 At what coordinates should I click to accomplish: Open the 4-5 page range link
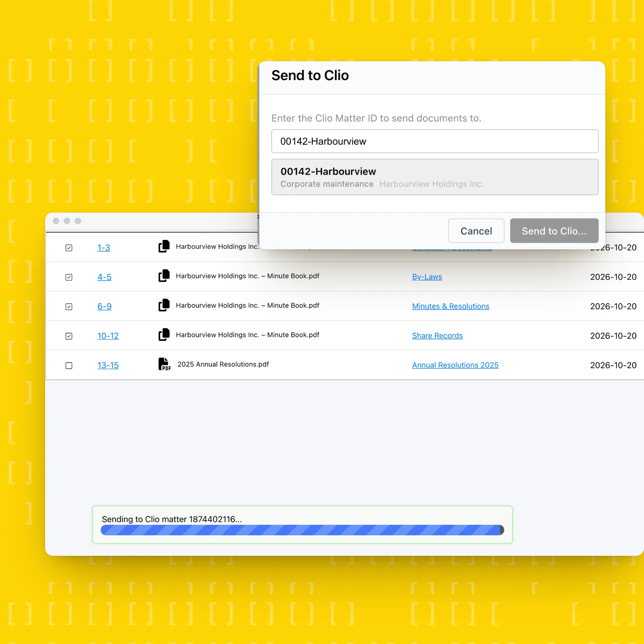point(104,277)
